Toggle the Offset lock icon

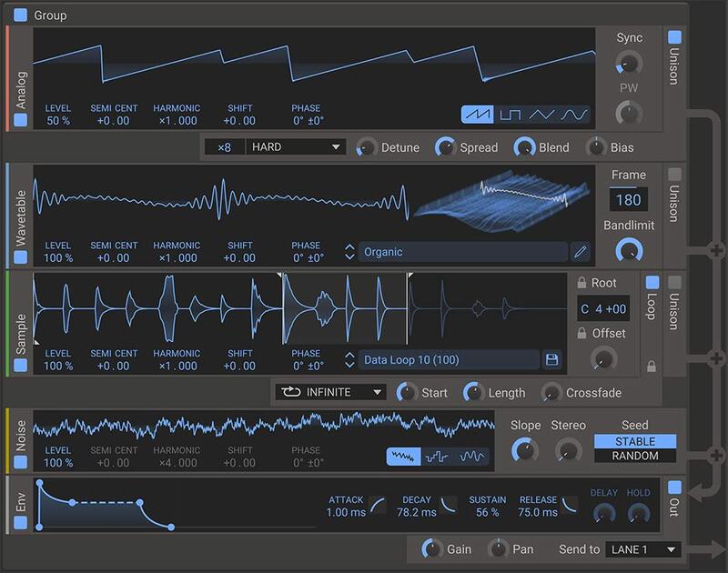click(582, 334)
